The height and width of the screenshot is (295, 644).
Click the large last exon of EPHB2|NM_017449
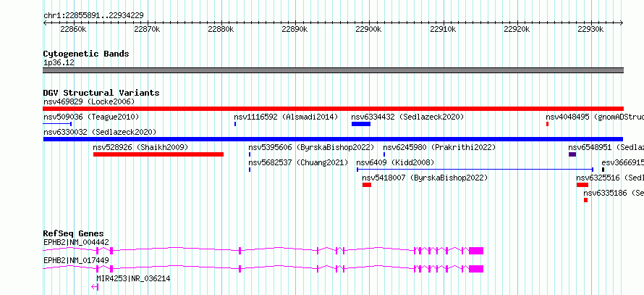click(476, 269)
